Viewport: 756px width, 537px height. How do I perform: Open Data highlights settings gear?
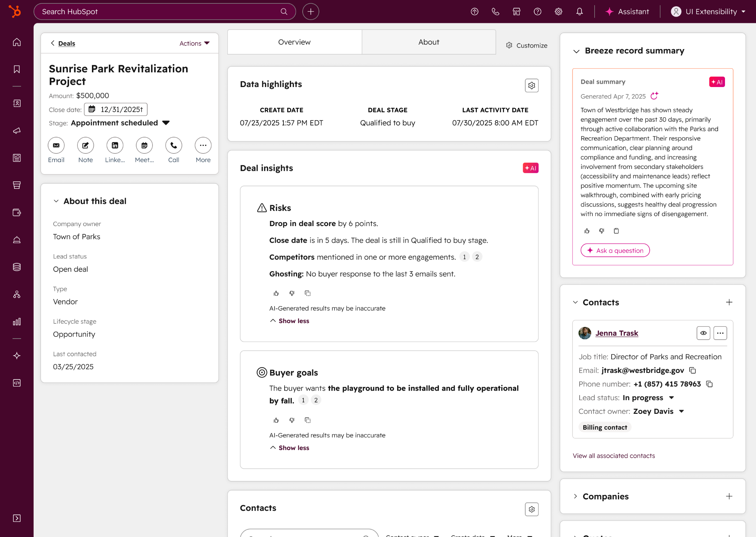[532, 86]
